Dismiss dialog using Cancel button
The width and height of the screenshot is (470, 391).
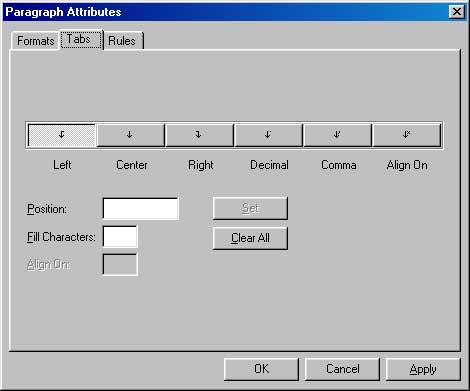342,369
